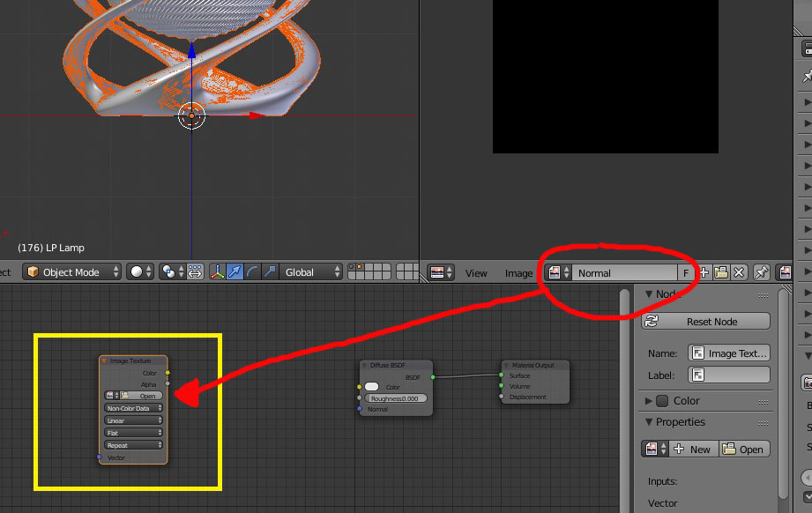
Task: Toggle the fake user F button for the Normal image
Action: 686,271
